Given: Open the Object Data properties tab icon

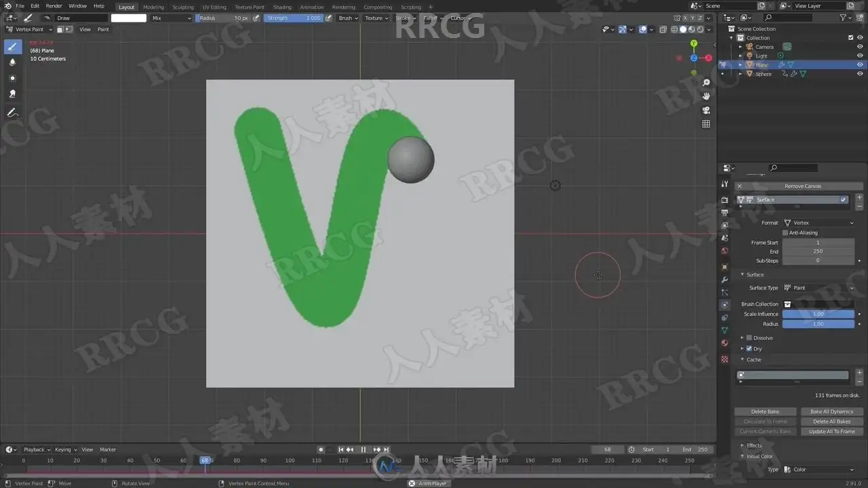Looking at the screenshot, I should pos(725,330).
